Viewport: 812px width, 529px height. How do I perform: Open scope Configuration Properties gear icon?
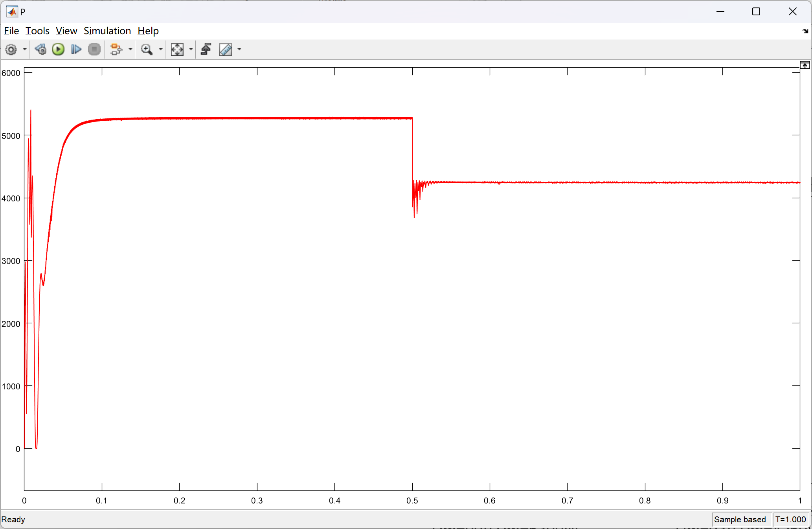click(x=11, y=50)
